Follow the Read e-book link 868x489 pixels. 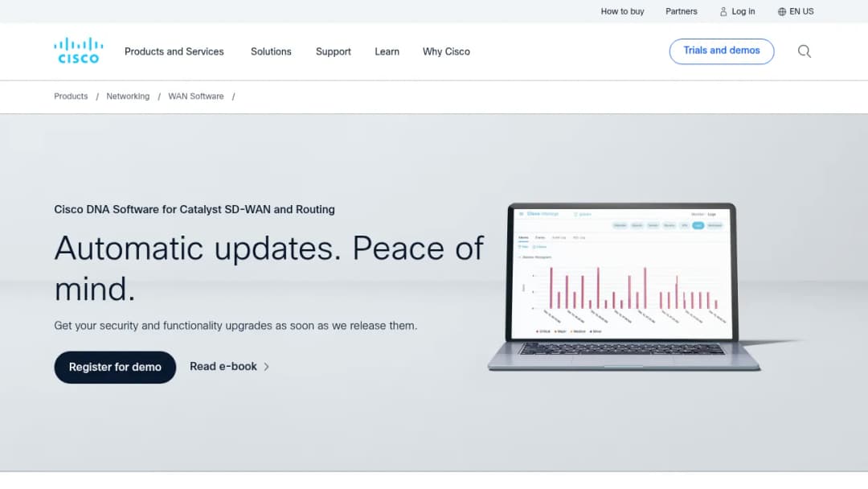coord(223,367)
